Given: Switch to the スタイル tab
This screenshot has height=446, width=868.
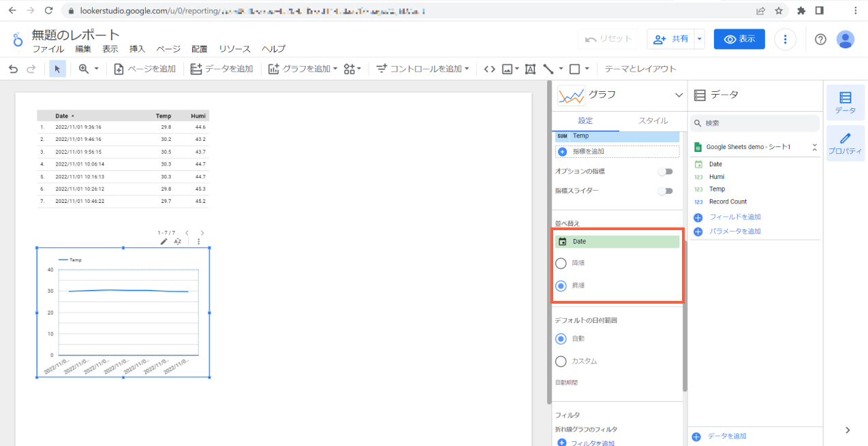Looking at the screenshot, I should pos(653,121).
